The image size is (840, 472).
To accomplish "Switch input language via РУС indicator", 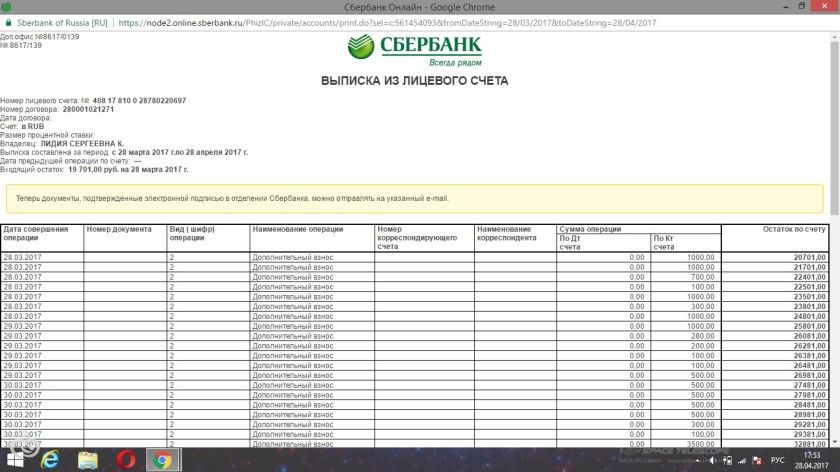I will tap(778, 460).
